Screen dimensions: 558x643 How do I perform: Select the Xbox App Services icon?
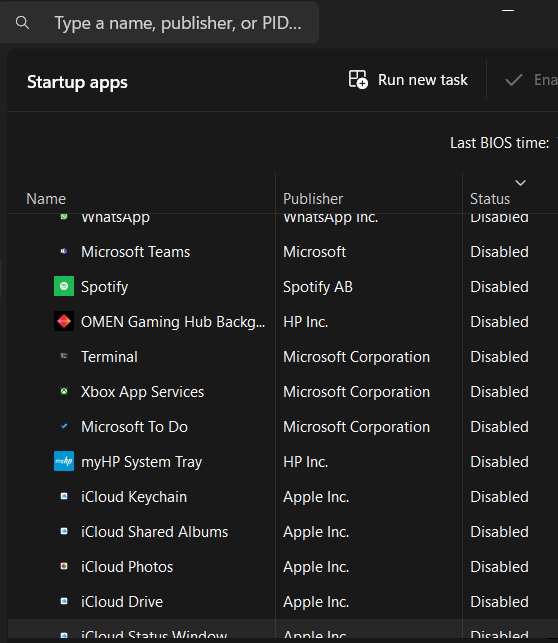[64, 391]
